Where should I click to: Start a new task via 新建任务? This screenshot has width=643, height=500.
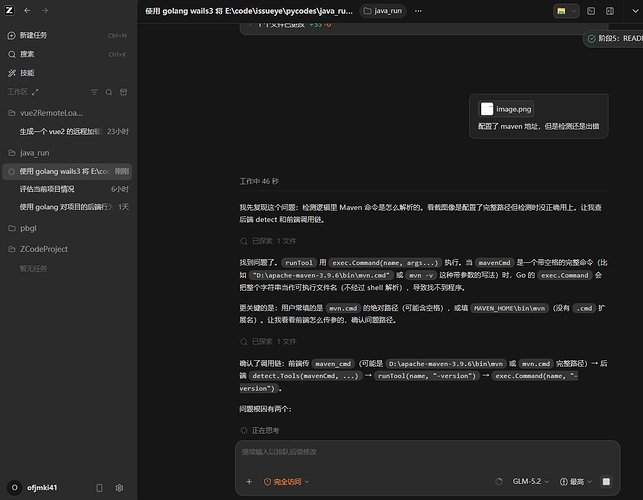67,35
